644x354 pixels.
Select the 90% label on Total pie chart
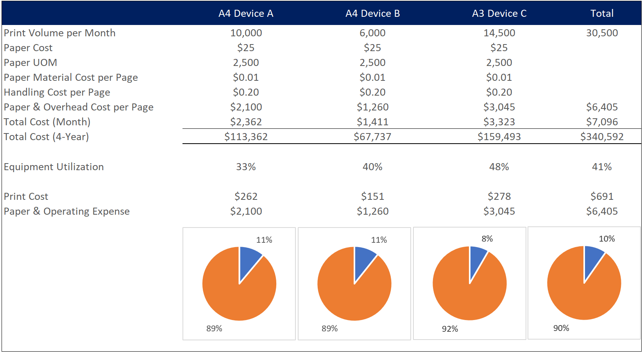562,329
